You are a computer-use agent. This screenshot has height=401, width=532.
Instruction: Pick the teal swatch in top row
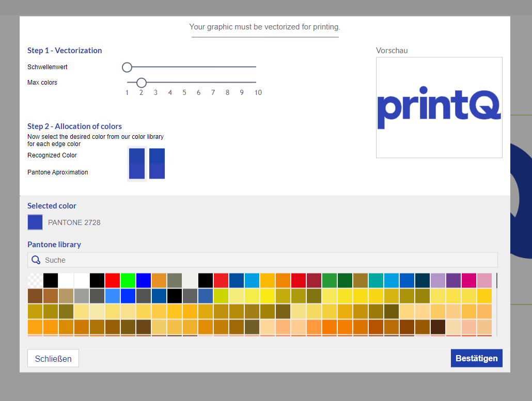(x=375, y=281)
